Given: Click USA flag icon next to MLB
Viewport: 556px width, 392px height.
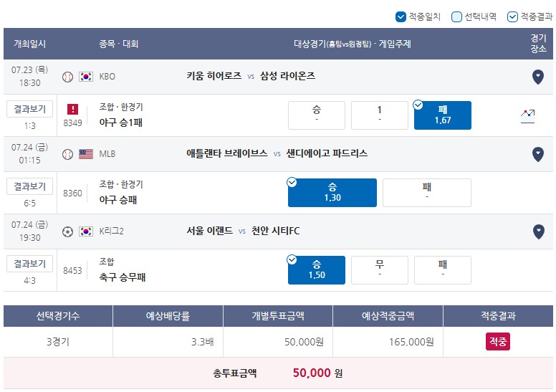Looking at the screenshot, I should (86, 154).
